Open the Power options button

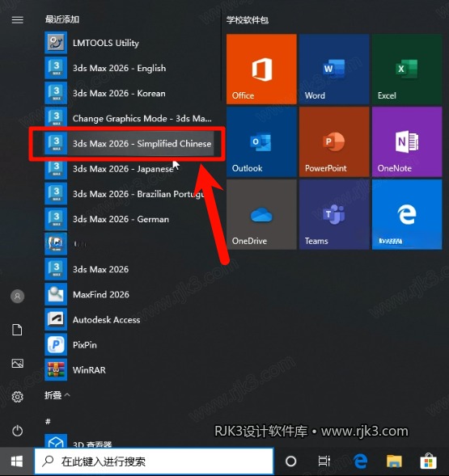[17, 431]
